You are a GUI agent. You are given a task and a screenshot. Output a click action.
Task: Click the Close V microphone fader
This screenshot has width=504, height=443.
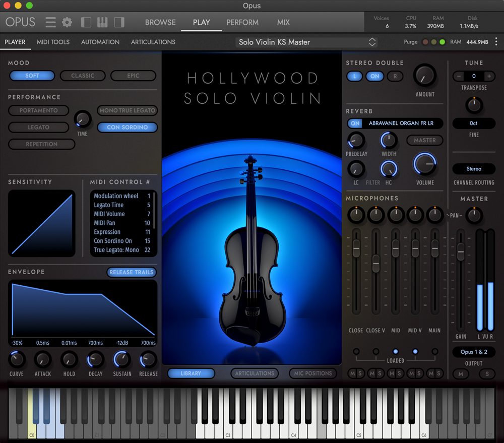(375, 263)
